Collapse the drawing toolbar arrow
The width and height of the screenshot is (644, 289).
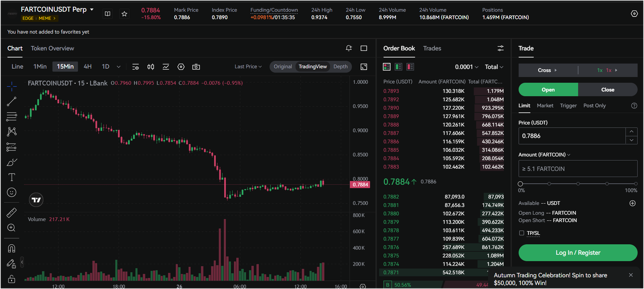[22, 262]
